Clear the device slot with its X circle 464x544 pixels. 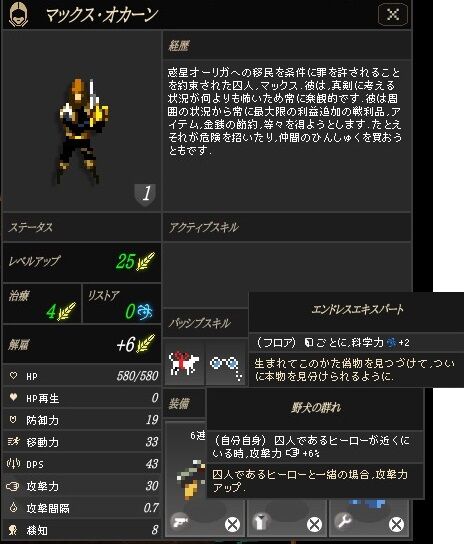coord(396,524)
